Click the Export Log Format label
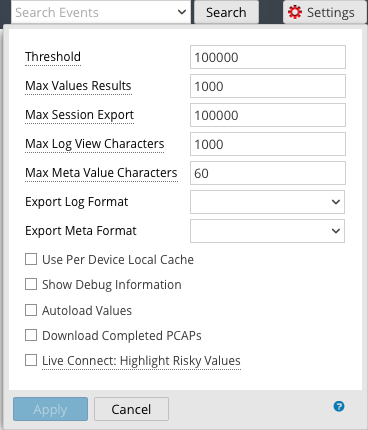368x430 pixels. coord(77,202)
